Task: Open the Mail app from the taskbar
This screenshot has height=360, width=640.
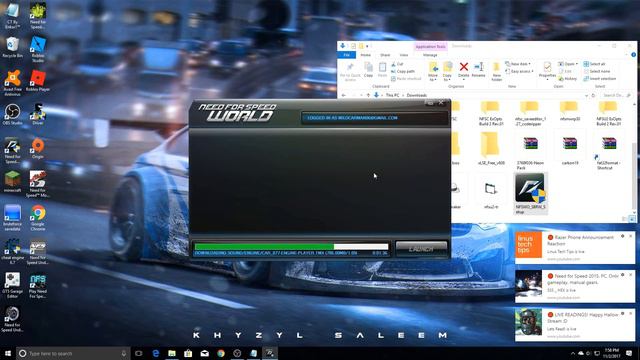Action: coord(204,353)
